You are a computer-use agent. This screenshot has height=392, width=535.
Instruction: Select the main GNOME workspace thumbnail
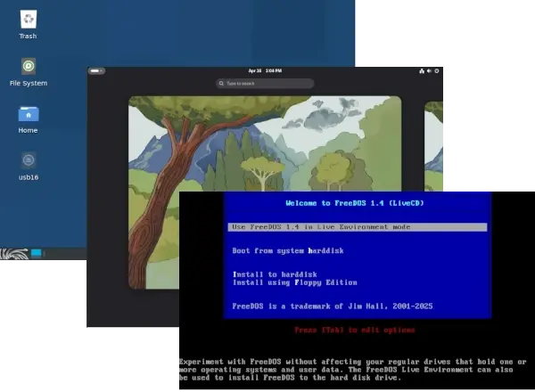click(x=265, y=192)
